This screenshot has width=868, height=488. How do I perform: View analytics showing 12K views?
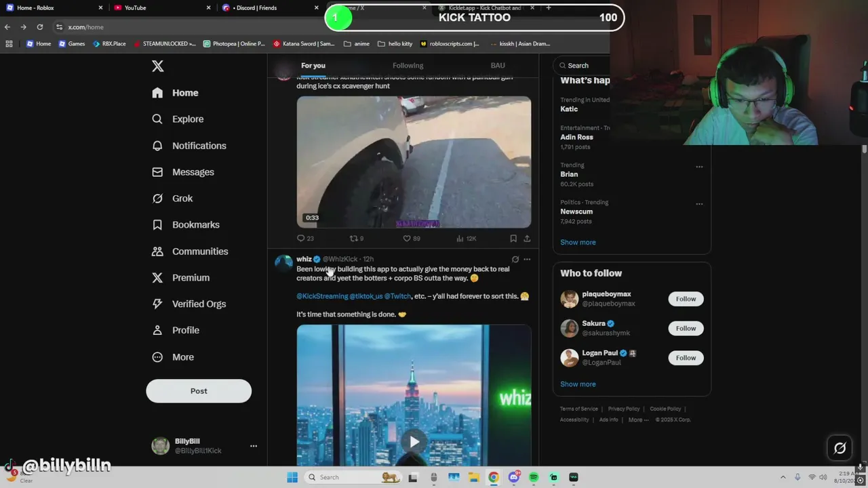point(467,239)
